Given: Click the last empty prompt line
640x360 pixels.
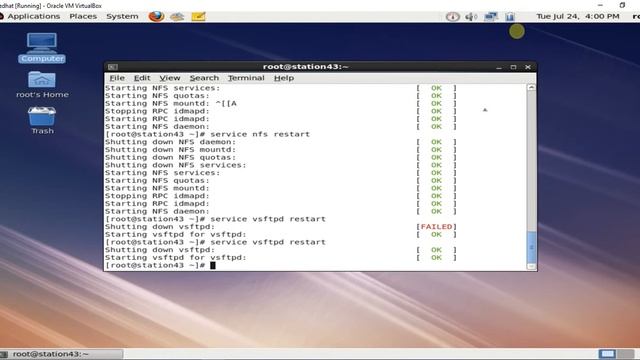Looking at the screenshot, I should (x=160, y=265).
